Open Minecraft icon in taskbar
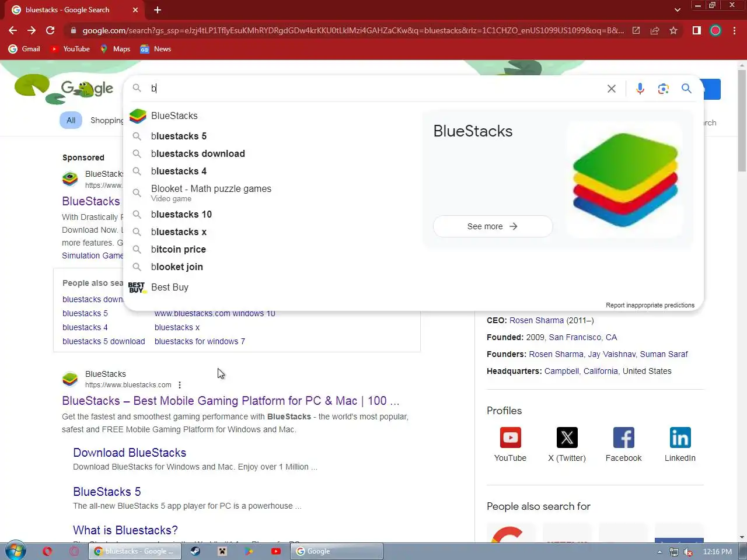The width and height of the screenshot is (747, 560). 222,551
